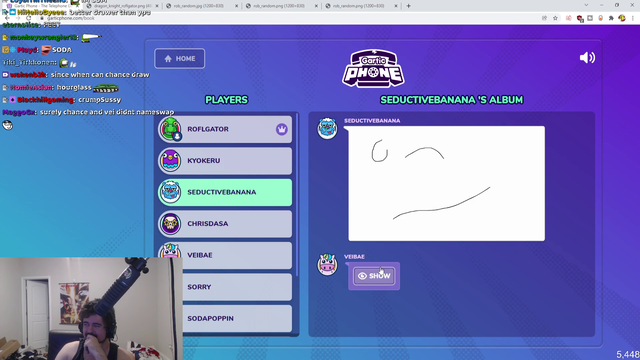
Task: Open CHRISDASA's album from players list
Action: (x=225, y=224)
